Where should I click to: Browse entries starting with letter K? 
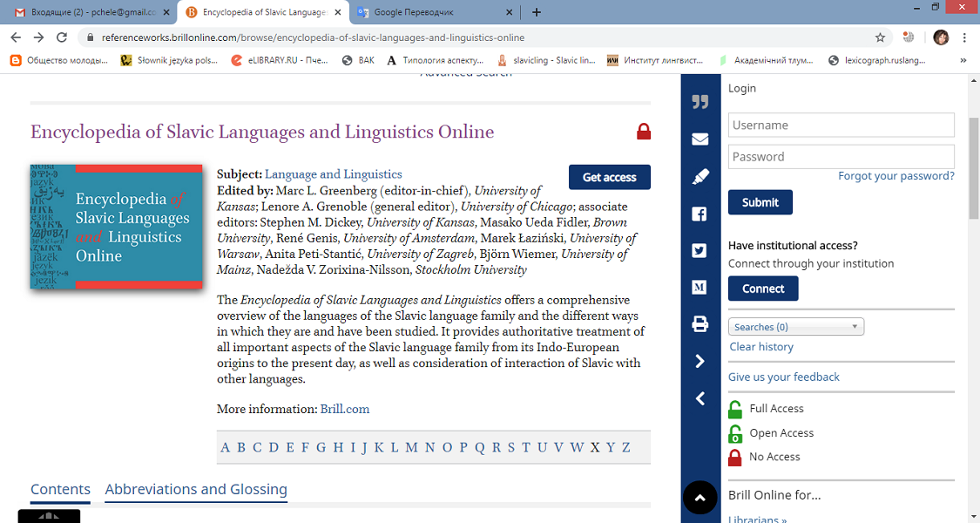tap(379, 447)
